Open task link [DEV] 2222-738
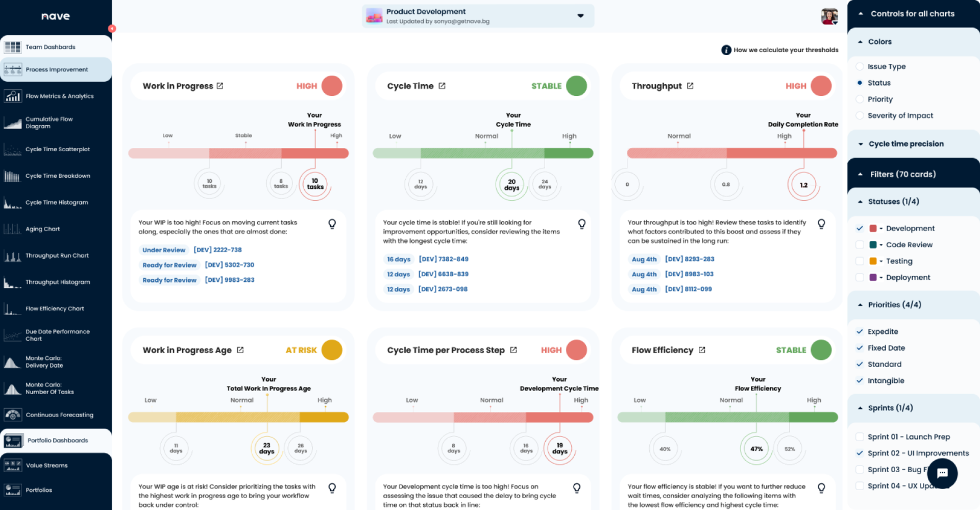 217,250
